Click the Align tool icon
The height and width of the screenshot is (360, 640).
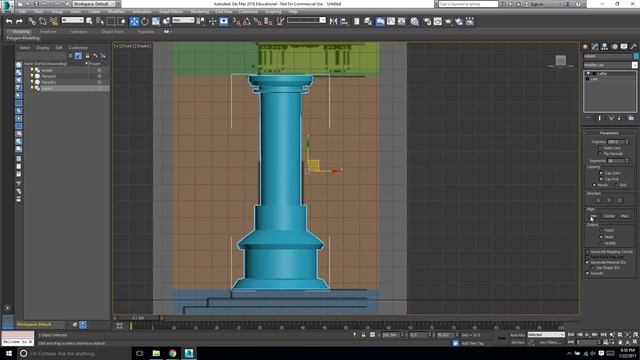[344, 21]
